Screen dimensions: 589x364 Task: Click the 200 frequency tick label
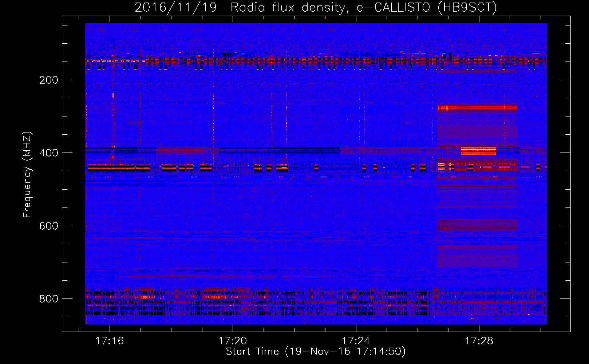click(48, 80)
